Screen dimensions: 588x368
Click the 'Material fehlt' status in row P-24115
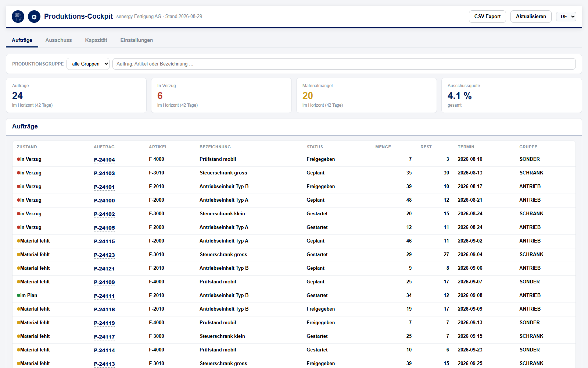(33, 241)
